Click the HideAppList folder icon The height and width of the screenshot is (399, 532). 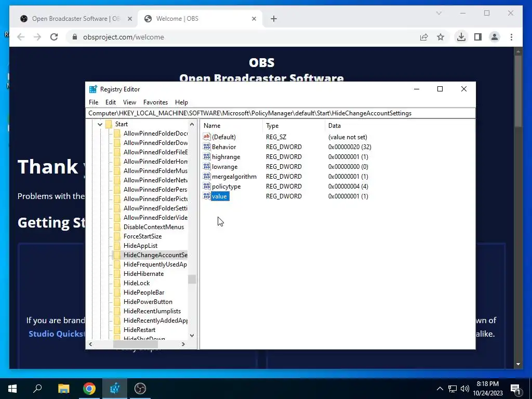[117, 246]
